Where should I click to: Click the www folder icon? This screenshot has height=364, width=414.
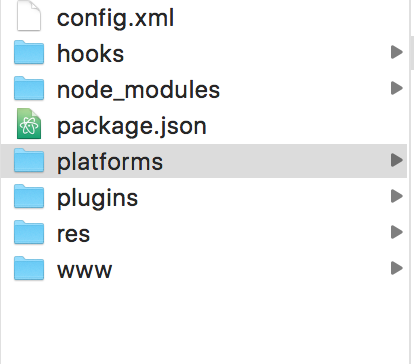pyautogui.click(x=29, y=268)
